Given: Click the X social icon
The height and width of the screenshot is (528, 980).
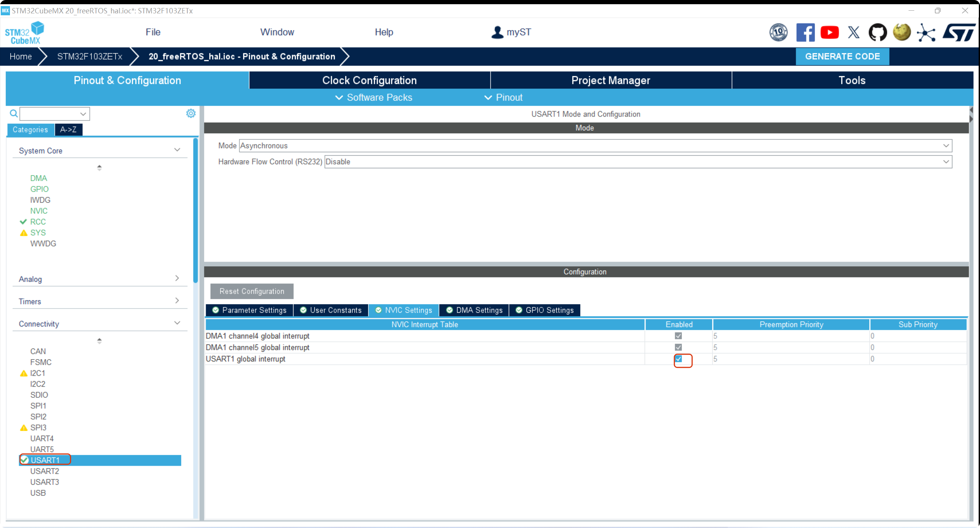Looking at the screenshot, I should [x=853, y=32].
